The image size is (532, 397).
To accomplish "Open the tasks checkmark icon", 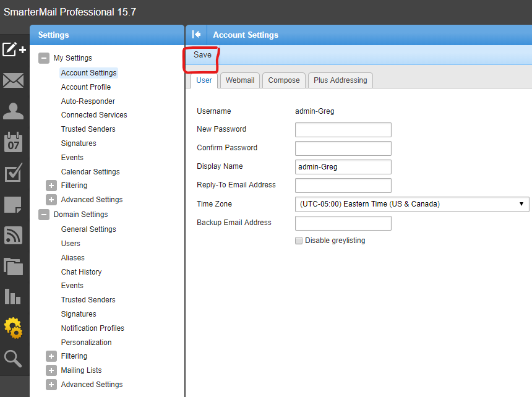I will click(14, 173).
